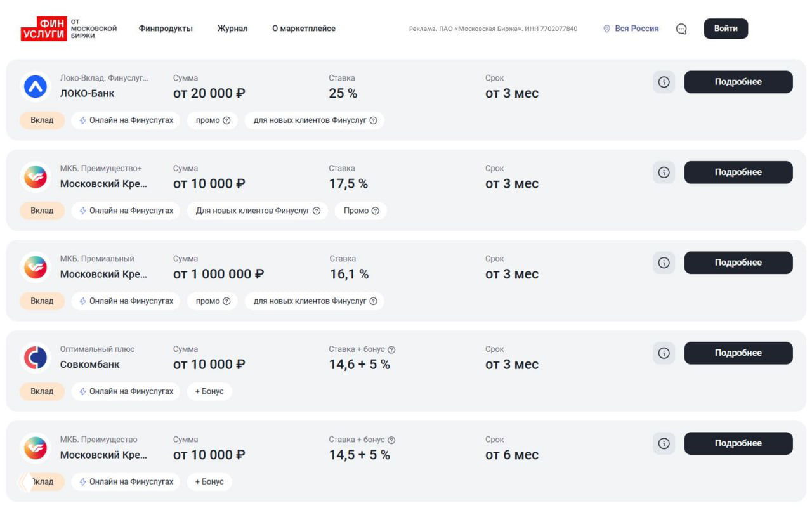
Task: Click question icon on ЛОКО-Банк промо tag
Action: coord(226,120)
